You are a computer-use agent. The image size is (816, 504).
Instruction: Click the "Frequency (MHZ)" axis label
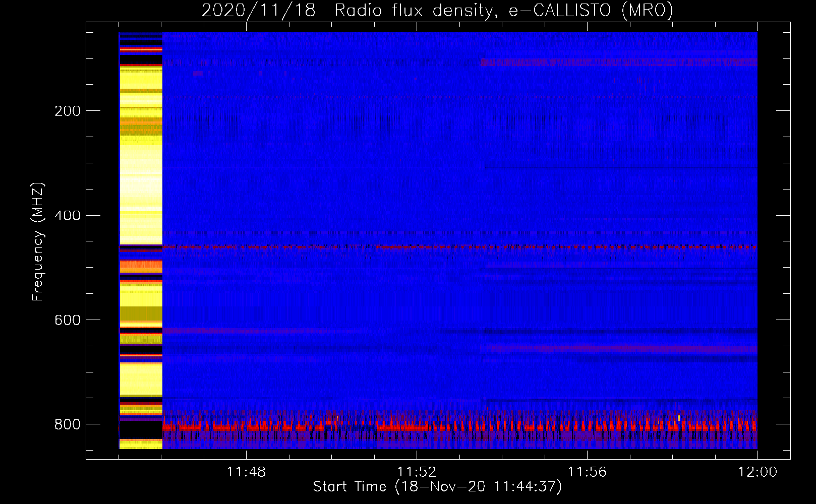(38, 241)
